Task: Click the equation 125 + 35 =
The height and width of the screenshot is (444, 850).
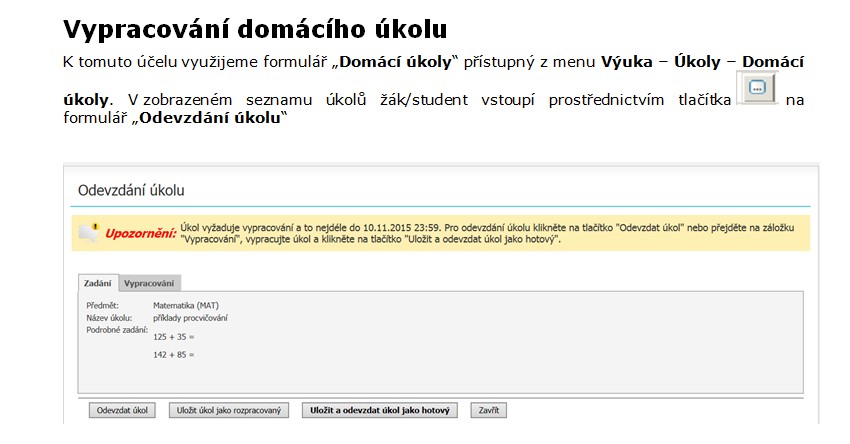Action: pyautogui.click(x=173, y=337)
